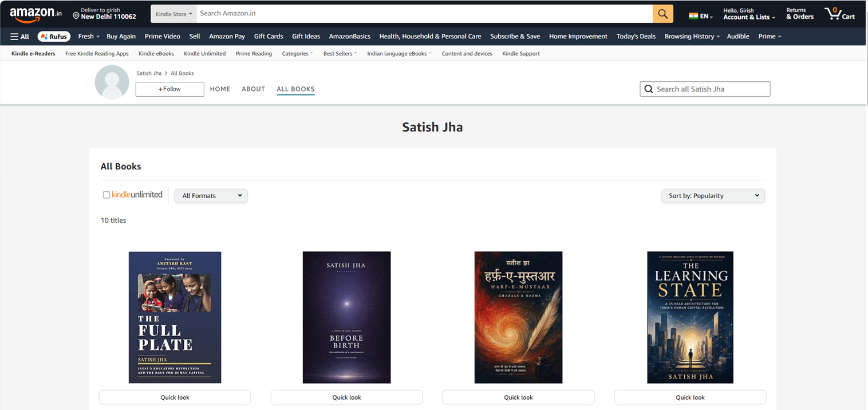
Task: Expand the Browsing History dropdown
Action: coord(692,36)
